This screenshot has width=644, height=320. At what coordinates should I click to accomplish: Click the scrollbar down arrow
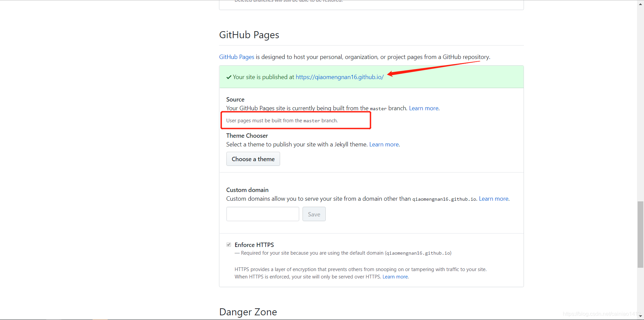[x=641, y=316]
